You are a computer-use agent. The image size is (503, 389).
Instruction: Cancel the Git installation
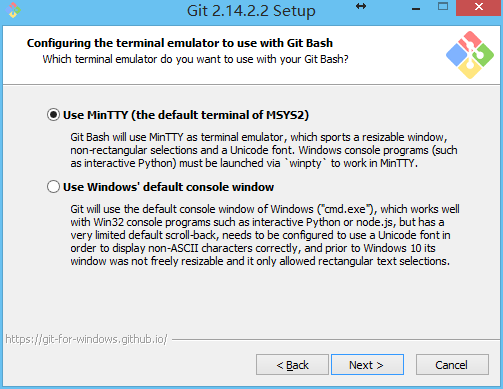[x=452, y=365]
